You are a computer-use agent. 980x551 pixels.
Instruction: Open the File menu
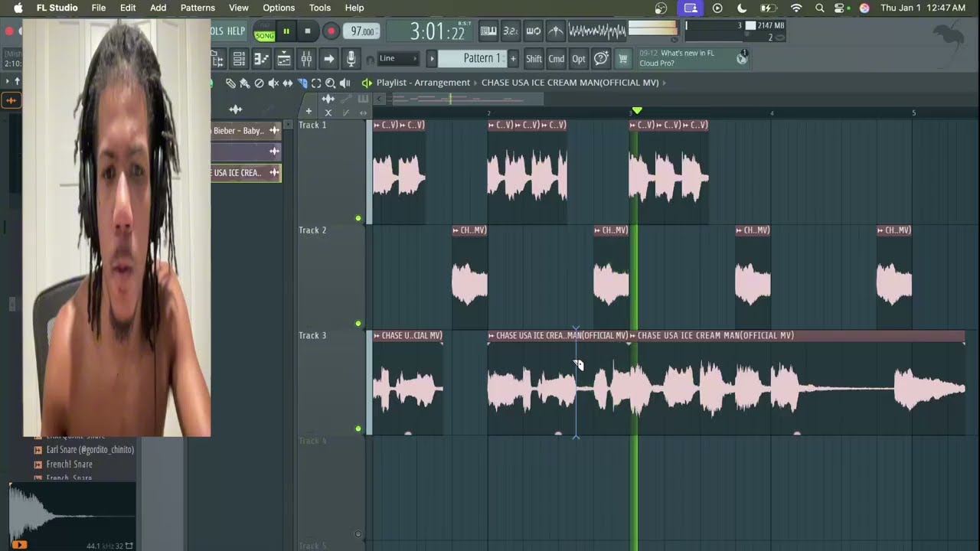pos(99,8)
